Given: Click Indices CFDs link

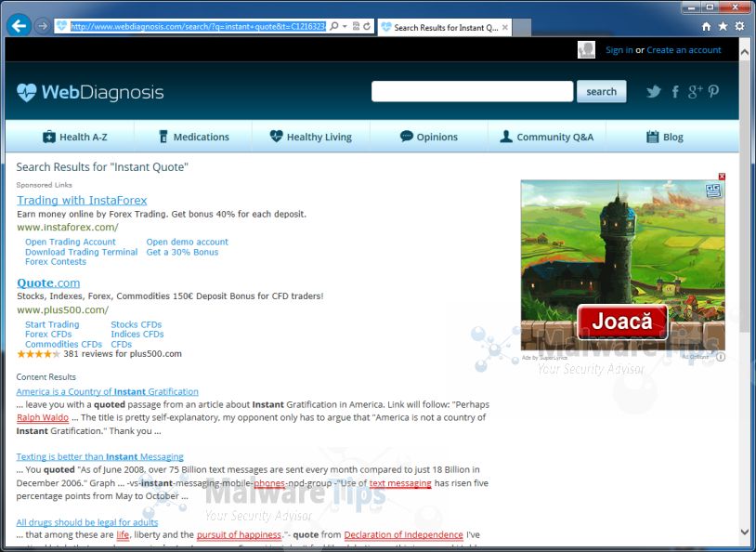Looking at the screenshot, I should [x=137, y=334].
